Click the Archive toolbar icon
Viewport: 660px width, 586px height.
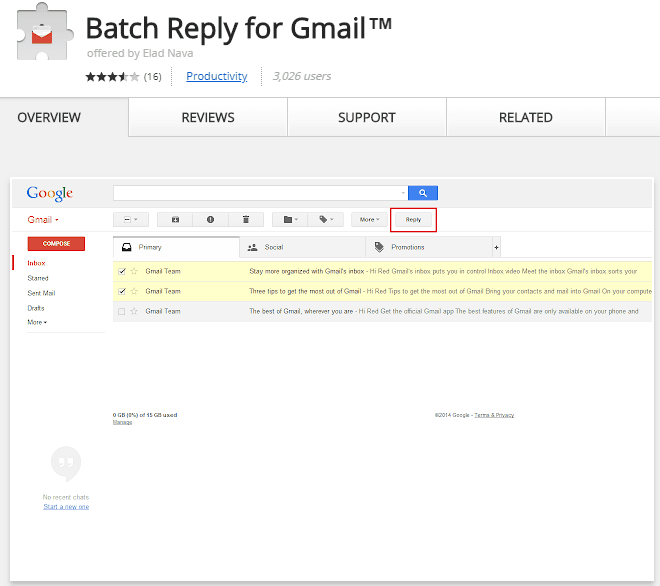pyautogui.click(x=175, y=220)
